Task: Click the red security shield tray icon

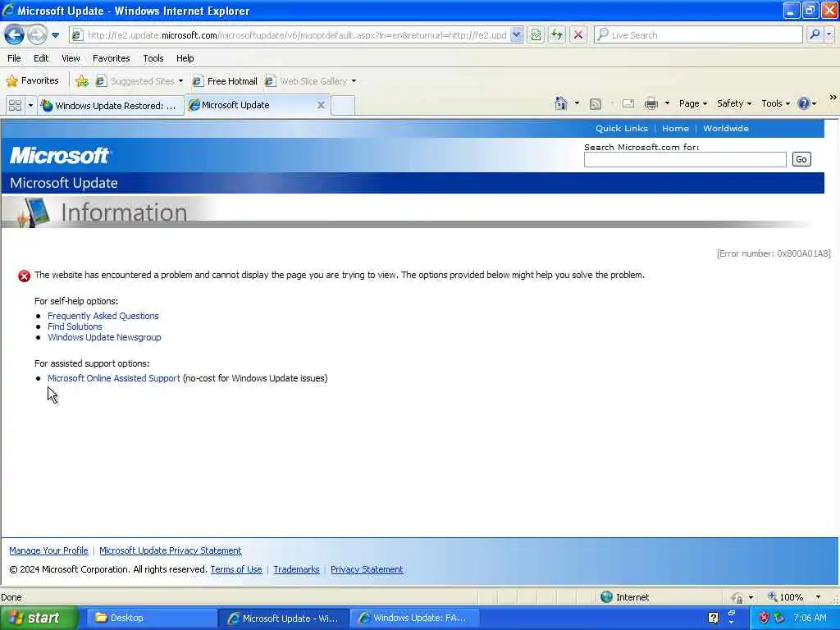Action: click(x=764, y=619)
